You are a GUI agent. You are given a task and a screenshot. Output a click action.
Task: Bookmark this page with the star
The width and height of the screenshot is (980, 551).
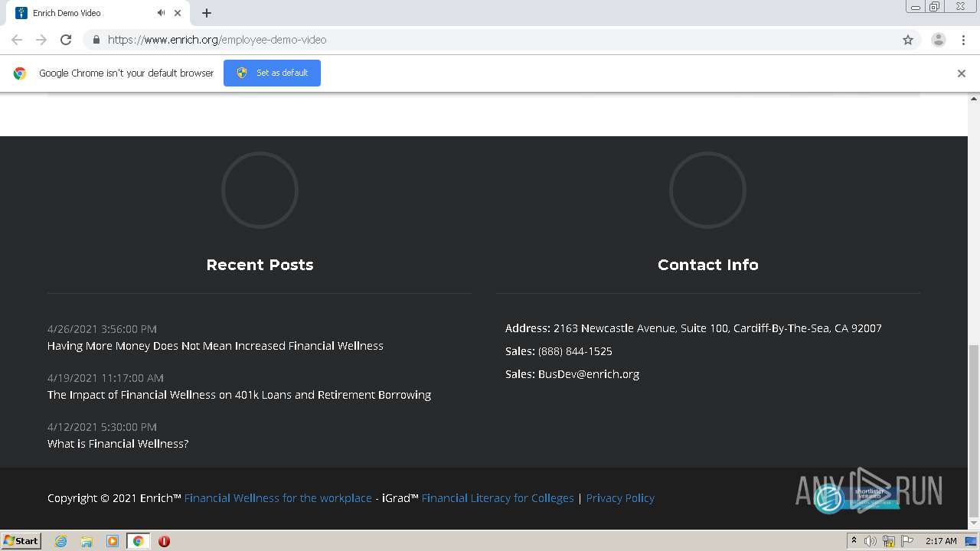point(908,40)
